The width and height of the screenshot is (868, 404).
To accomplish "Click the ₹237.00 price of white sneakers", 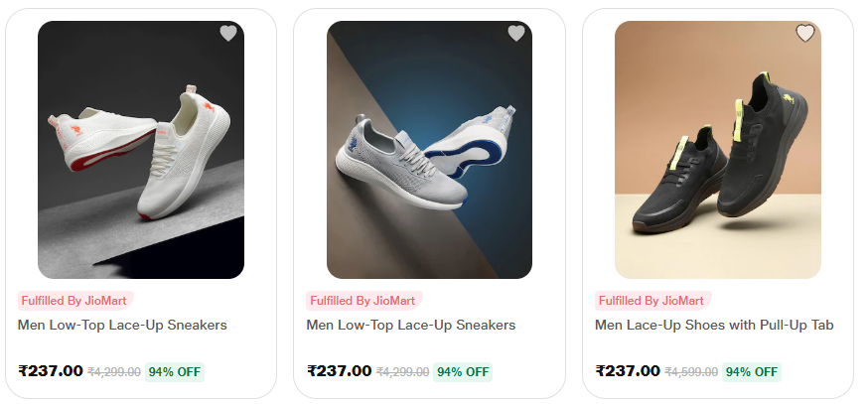I will (x=51, y=371).
